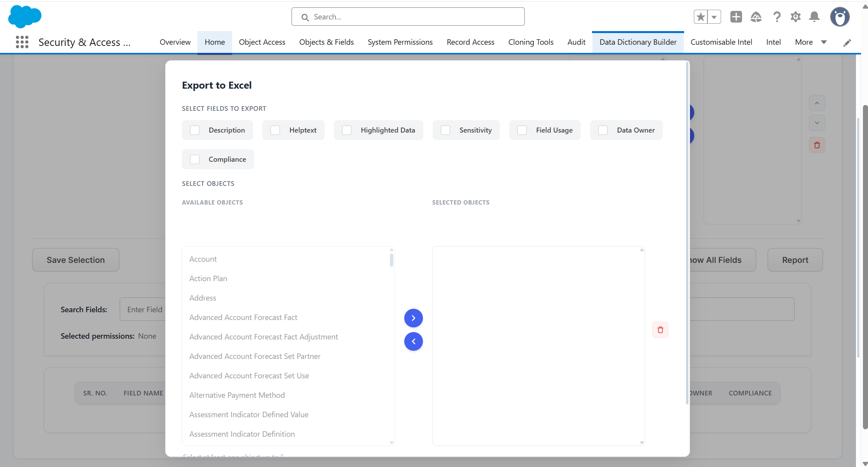Click the move-up chevron in background panel
Screen dimensions: 868x467
click(x=817, y=103)
